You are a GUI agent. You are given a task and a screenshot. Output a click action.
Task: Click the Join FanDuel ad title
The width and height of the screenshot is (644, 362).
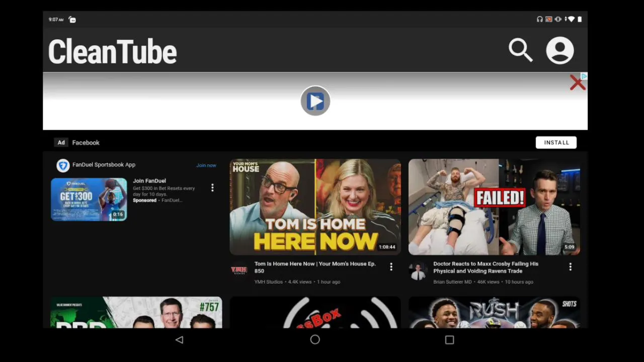pyautogui.click(x=149, y=181)
